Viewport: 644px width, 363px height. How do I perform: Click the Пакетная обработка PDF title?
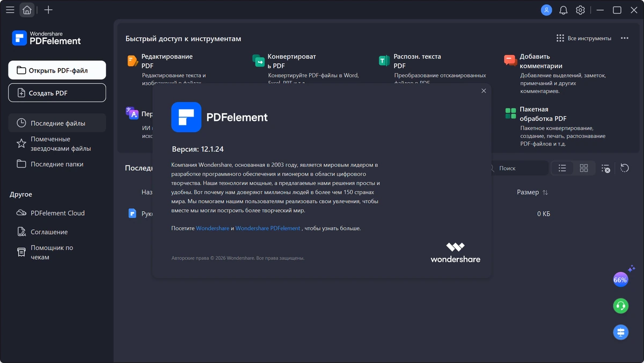coord(543,114)
